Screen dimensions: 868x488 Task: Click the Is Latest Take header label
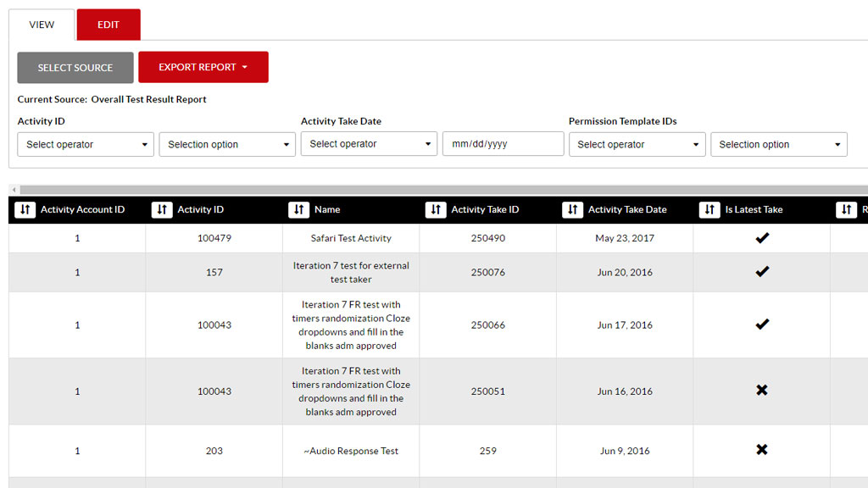754,210
